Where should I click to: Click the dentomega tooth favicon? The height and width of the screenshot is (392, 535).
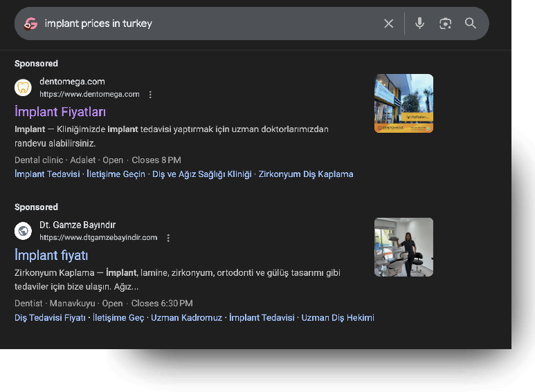24,88
